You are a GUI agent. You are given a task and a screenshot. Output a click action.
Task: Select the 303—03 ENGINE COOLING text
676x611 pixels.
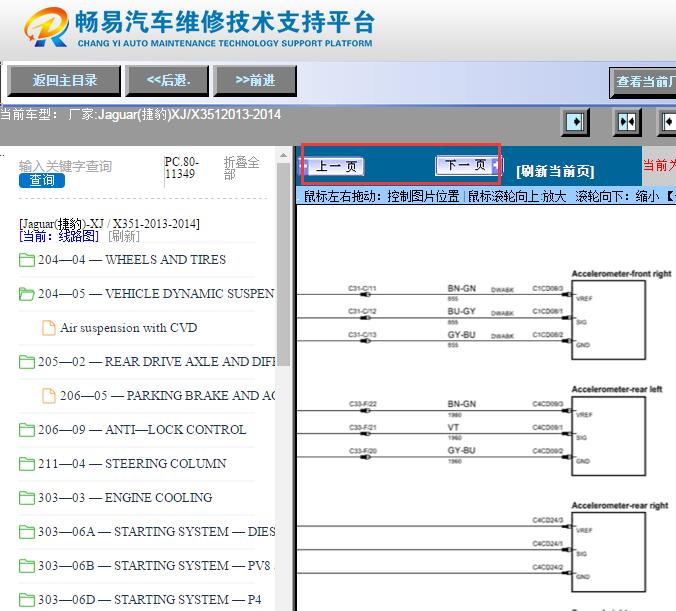point(125,498)
